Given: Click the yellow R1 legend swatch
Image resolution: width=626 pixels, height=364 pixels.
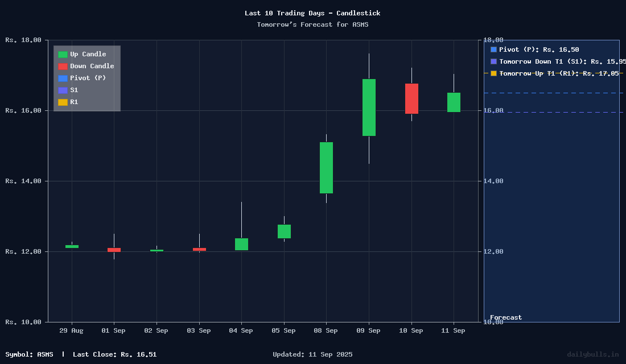Looking at the screenshot, I should coord(63,102).
